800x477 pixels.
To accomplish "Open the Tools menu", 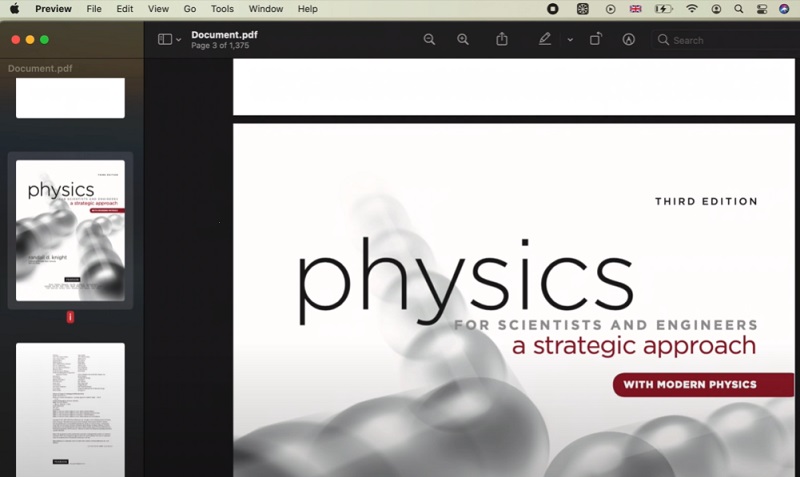I will [x=222, y=9].
